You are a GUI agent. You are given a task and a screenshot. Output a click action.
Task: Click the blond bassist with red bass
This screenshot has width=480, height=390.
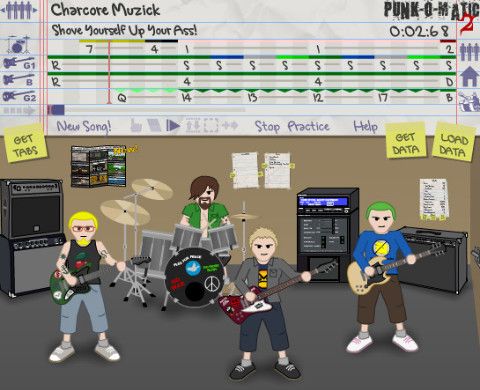(264, 304)
